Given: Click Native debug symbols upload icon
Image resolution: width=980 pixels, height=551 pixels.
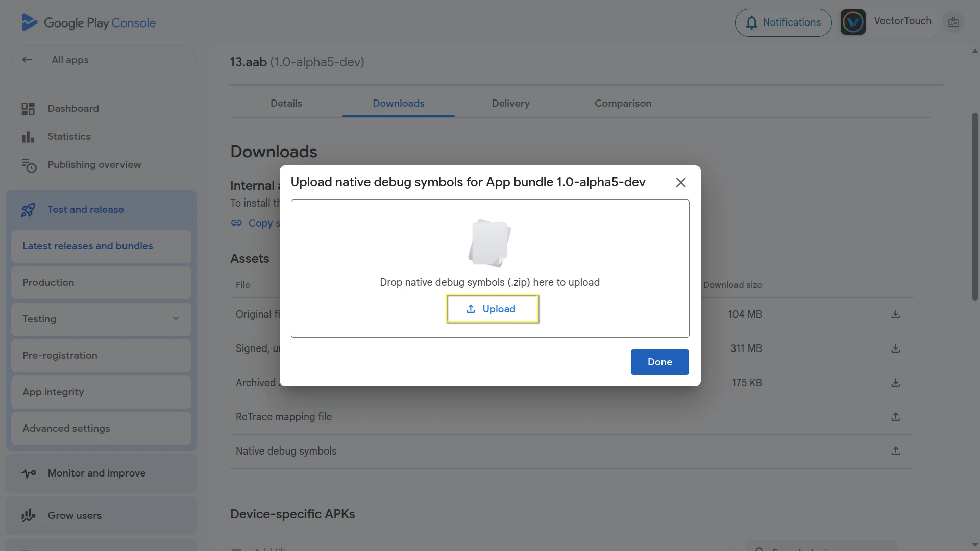Looking at the screenshot, I should 895,451.
